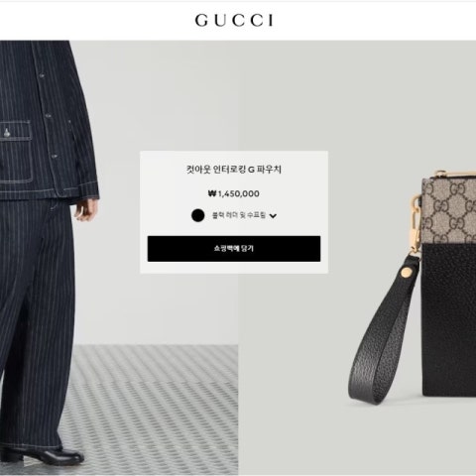Click the 쇼핑백에 담기 add-to-bag button

234,249
